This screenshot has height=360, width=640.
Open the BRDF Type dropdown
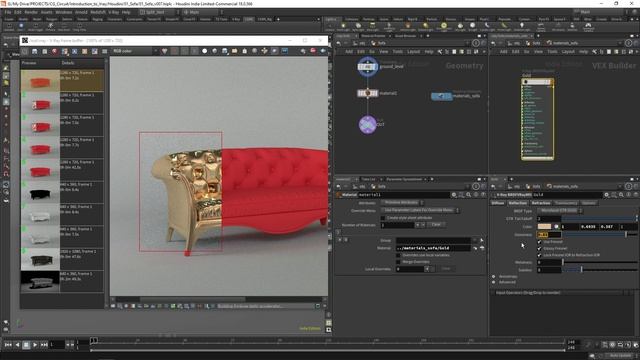(x=560, y=211)
